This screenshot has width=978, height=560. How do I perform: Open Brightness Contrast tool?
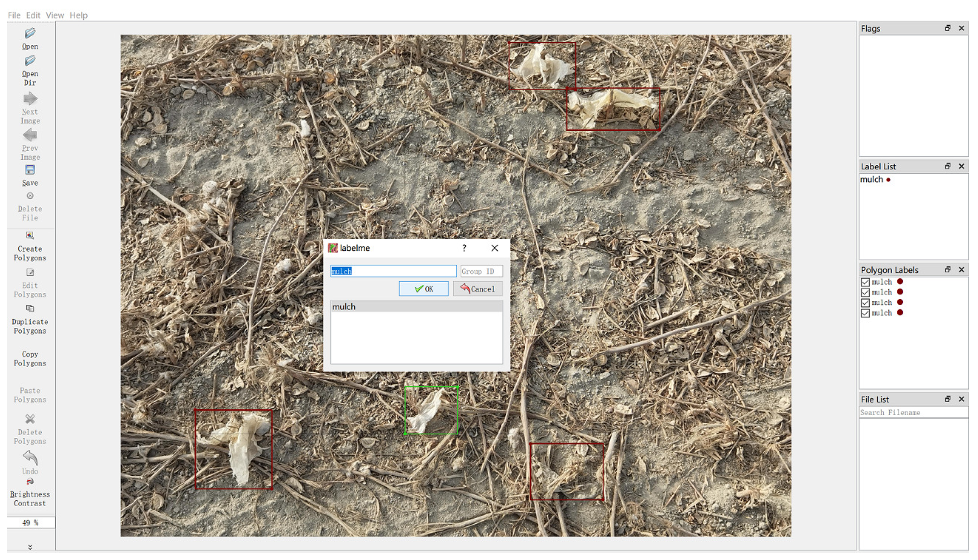30,482
